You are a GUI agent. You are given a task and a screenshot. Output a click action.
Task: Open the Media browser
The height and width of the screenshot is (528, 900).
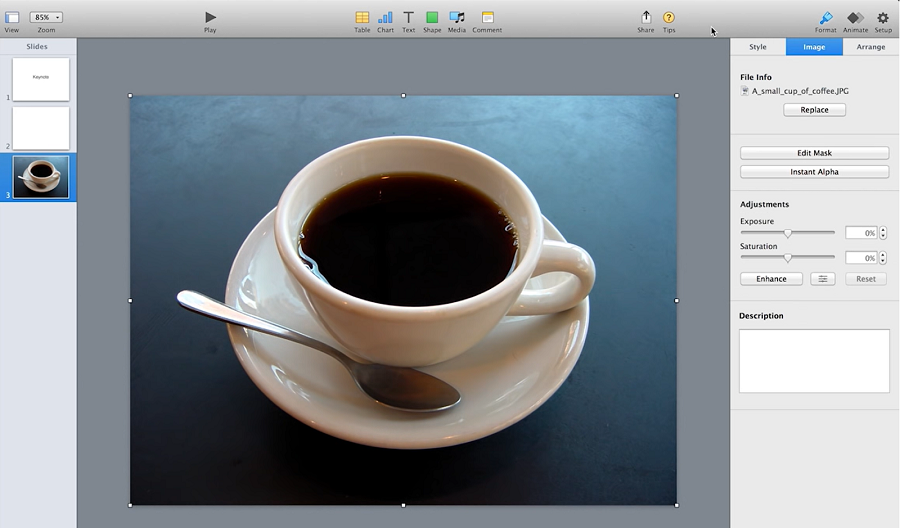tap(457, 18)
